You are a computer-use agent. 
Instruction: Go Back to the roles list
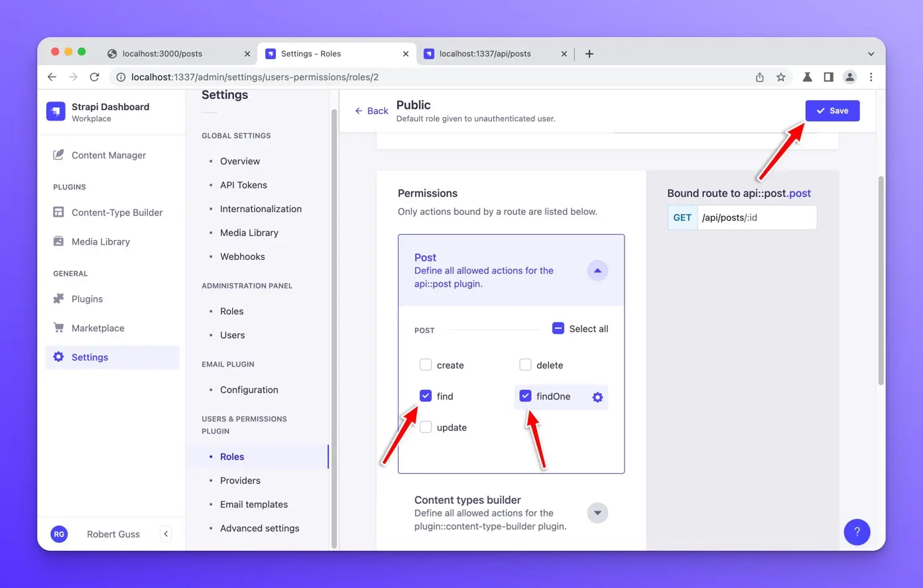pyautogui.click(x=371, y=111)
